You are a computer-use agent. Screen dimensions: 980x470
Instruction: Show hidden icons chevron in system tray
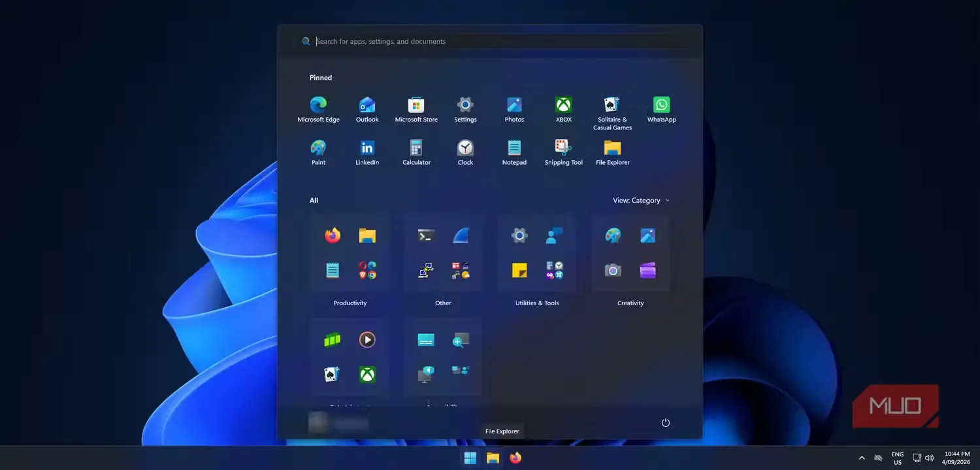861,458
